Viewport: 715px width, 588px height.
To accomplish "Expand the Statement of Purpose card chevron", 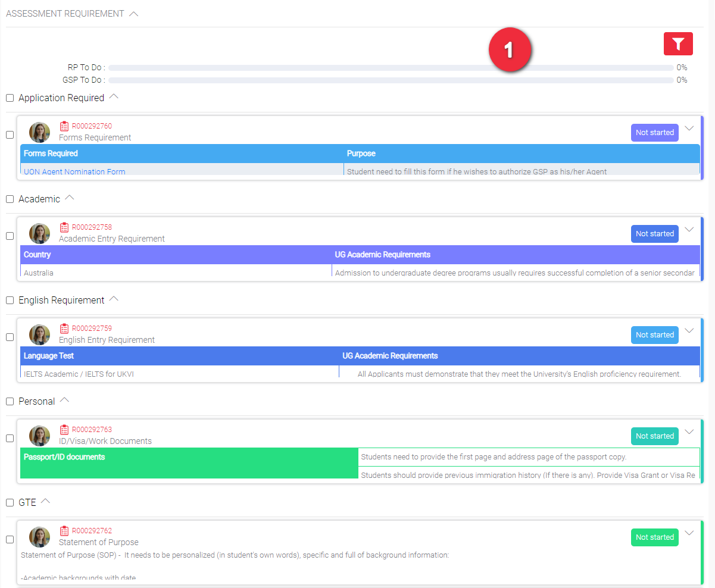I will coord(689,533).
